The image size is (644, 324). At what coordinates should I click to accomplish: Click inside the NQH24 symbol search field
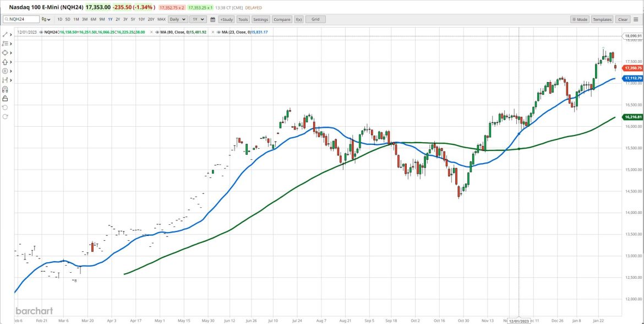click(22, 19)
